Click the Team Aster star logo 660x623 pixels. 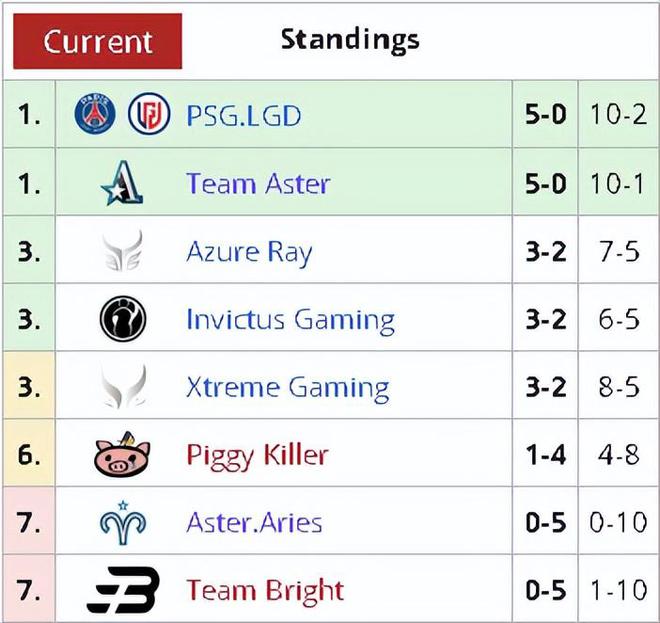[x=122, y=182]
